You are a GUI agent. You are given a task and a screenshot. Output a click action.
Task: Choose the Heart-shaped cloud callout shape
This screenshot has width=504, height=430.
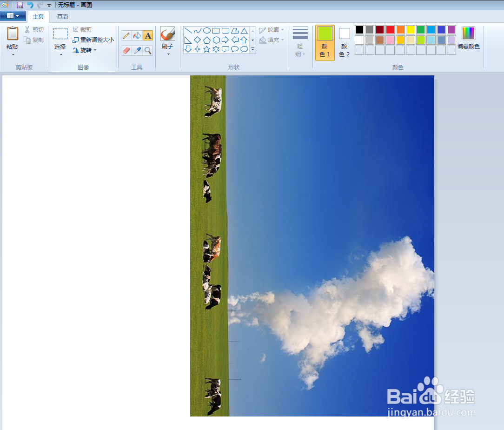click(x=244, y=49)
